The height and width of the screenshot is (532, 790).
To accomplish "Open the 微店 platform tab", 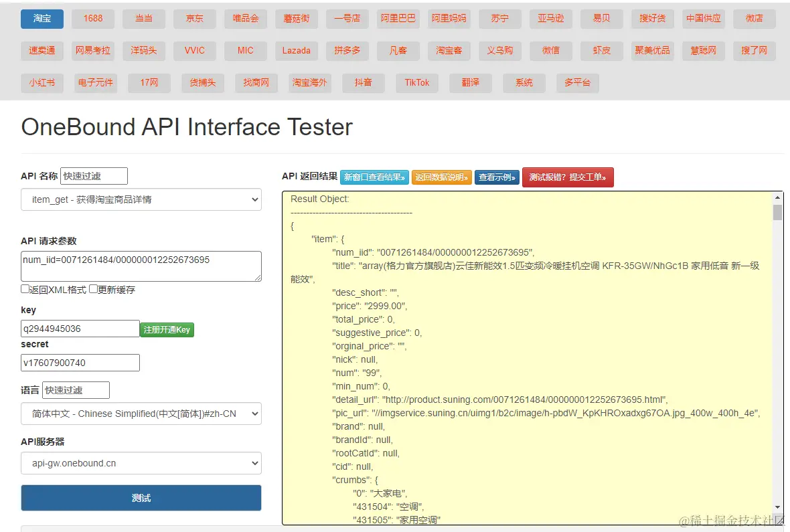I will pos(755,19).
